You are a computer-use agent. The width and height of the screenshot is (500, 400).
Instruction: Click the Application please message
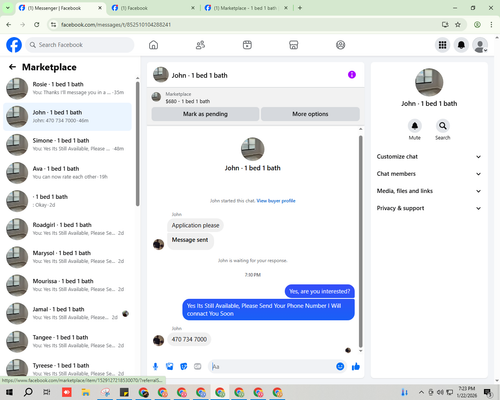(x=195, y=225)
